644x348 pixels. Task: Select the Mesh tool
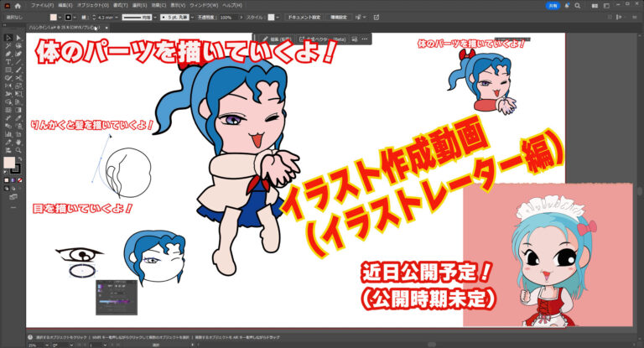[x=8, y=110]
